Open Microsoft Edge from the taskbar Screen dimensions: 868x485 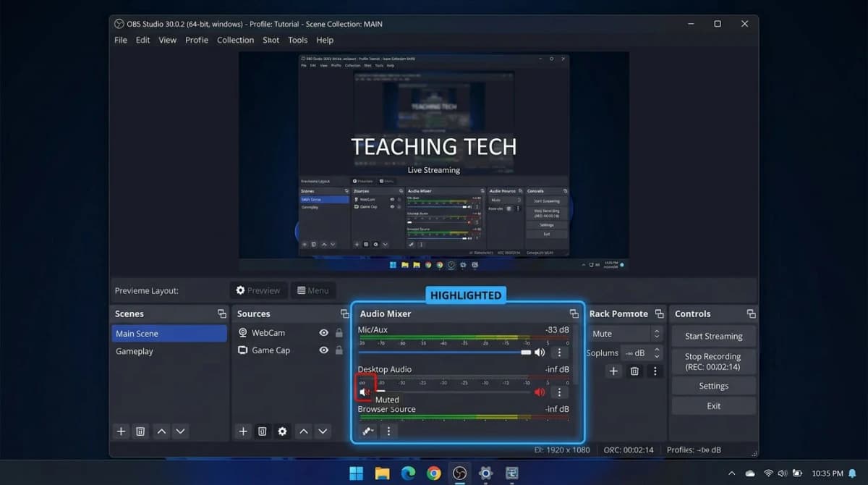click(408, 473)
